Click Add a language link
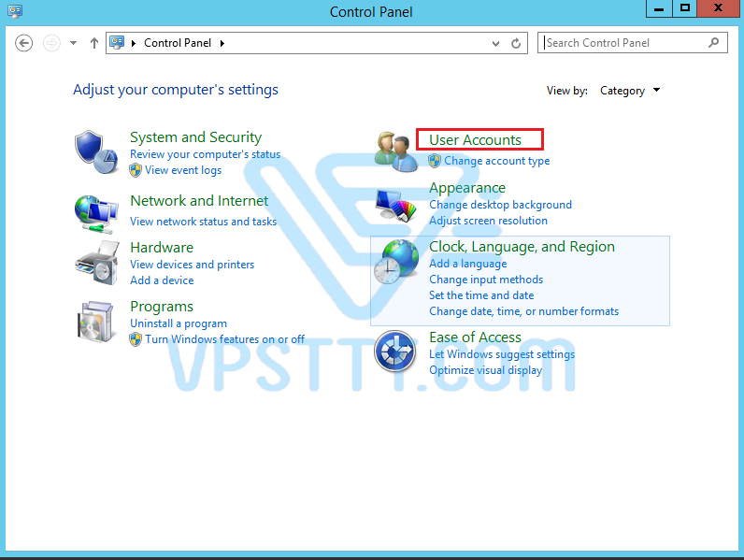The image size is (744, 560). [x=468, y=264]
